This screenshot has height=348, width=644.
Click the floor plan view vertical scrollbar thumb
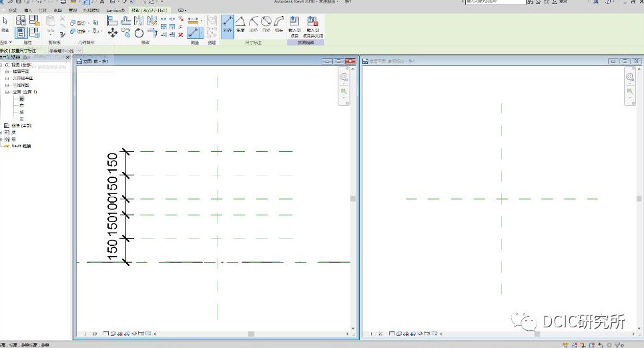pyautogui.click(x=639, y=199)
